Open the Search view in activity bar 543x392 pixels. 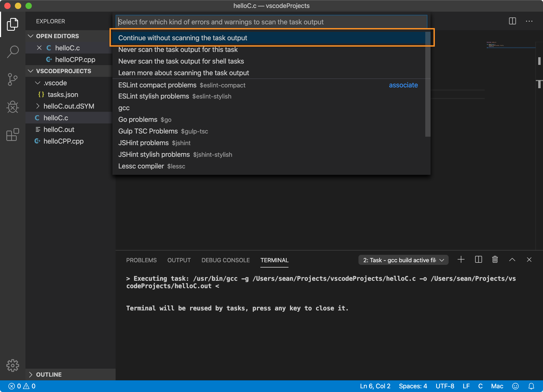[12, 52]
